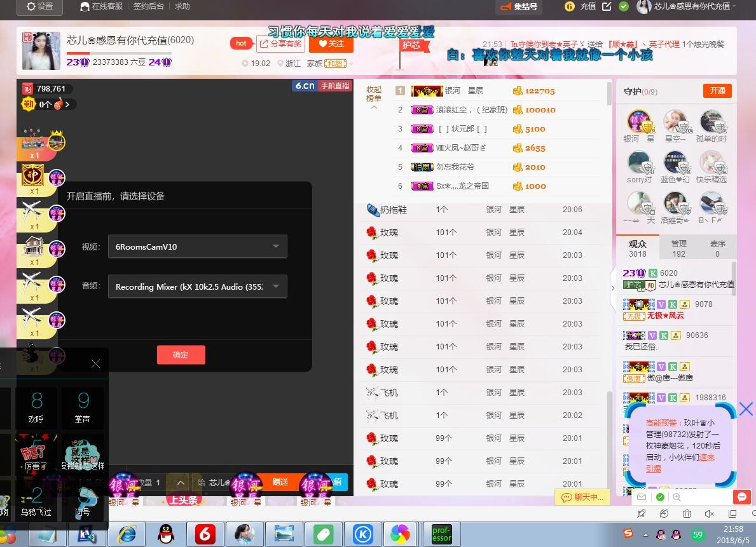Click the red chat bubble button
Image resolution: width=756 pixels, height=547 pixels.
pos(741,497)
